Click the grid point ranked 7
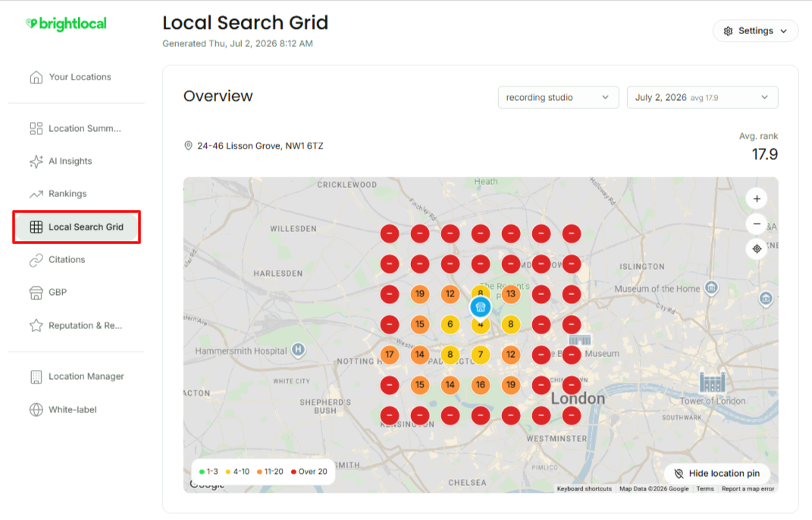Viewport: 812px width, 520px height. coord(481,355)
